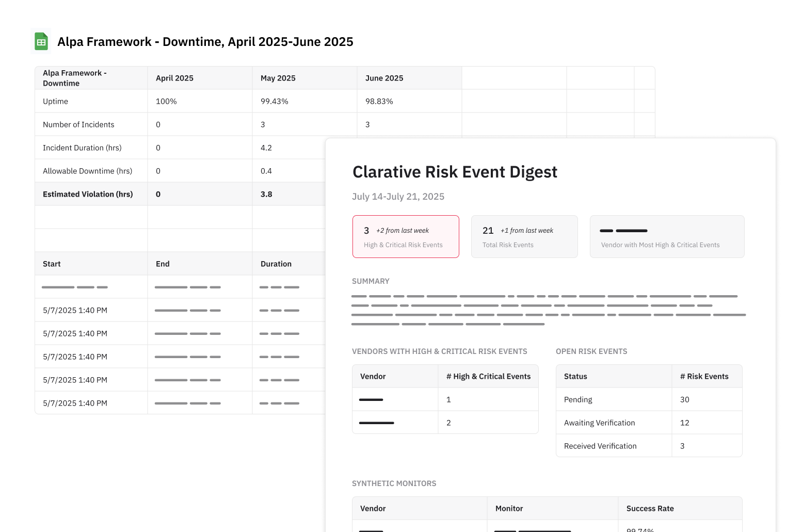Select the 12 risk events value
This screenshot has height=532, width=803.
(685, 423)
